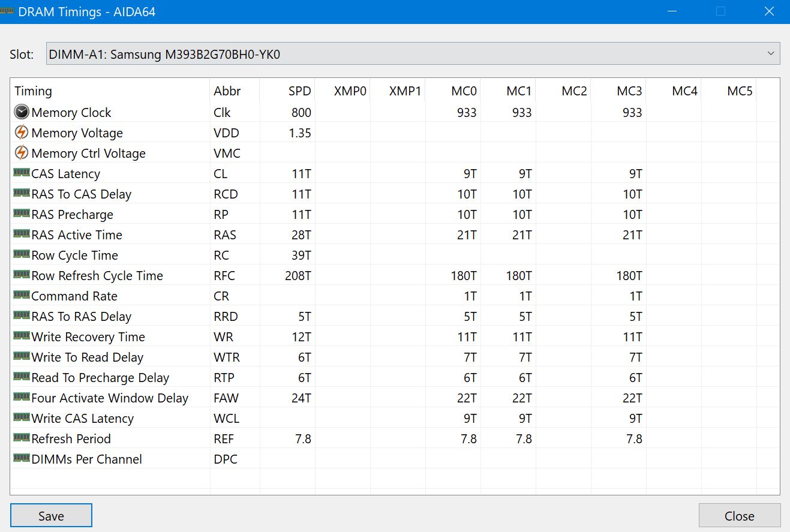Viewport: 790px width, 532px height.
Task: Click the Save button
Action: click(51, 516)
